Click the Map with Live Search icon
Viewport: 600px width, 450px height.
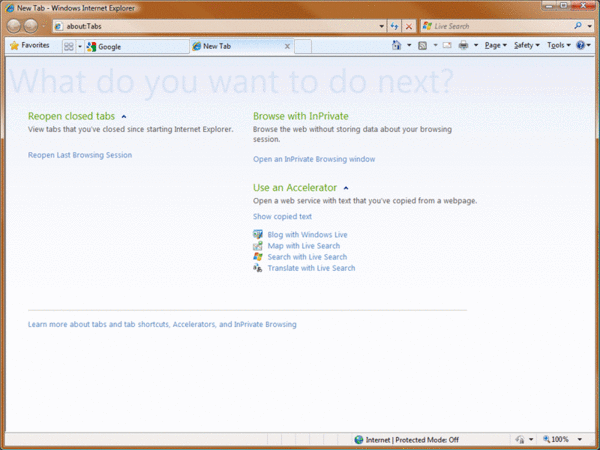(258, 245)
